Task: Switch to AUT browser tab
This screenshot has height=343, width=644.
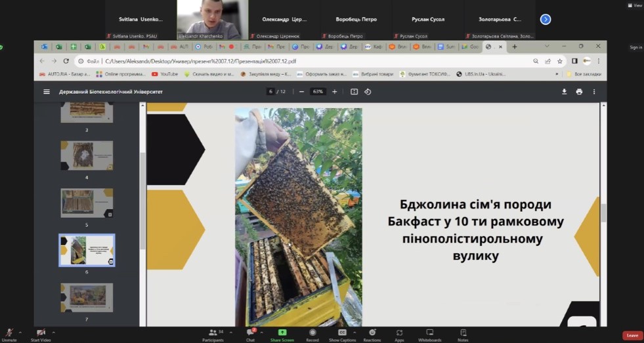Action: 179,47
